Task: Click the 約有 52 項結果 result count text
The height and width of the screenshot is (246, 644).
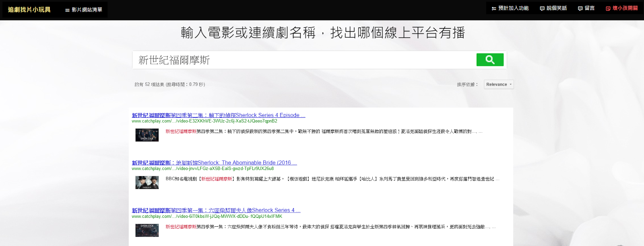Action: (170, 84)
